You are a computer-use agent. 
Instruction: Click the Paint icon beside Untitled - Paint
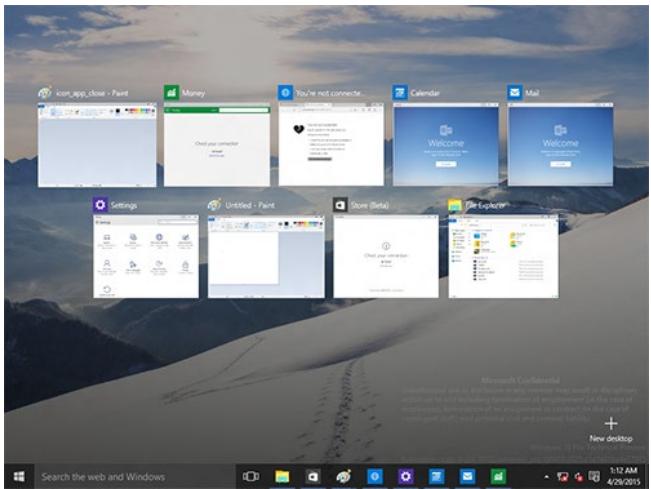tap(215, 205)
